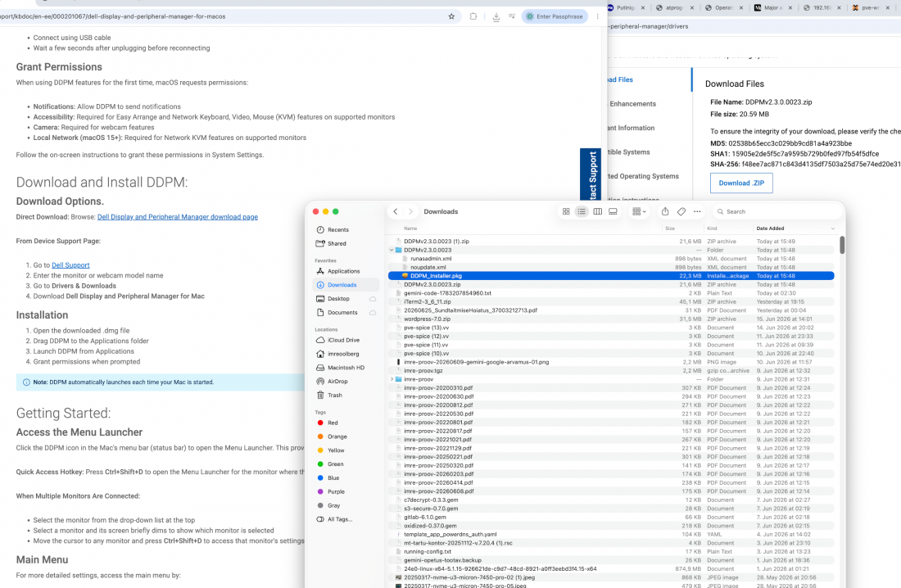Expand the imre-proov folder

[x=392, y=379]
